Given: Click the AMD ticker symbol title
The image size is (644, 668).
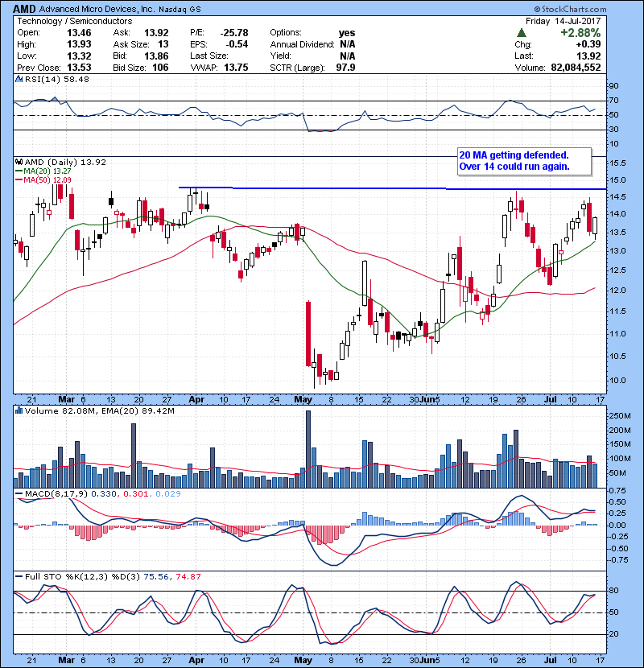Looking at the screenshot, I should click(x=24, y=9).
